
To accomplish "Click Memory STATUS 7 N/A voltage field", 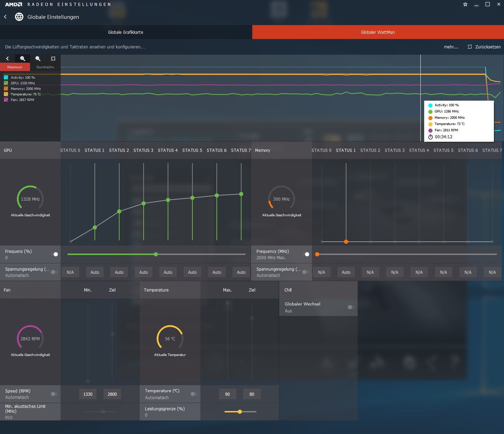I will point(492,272).
